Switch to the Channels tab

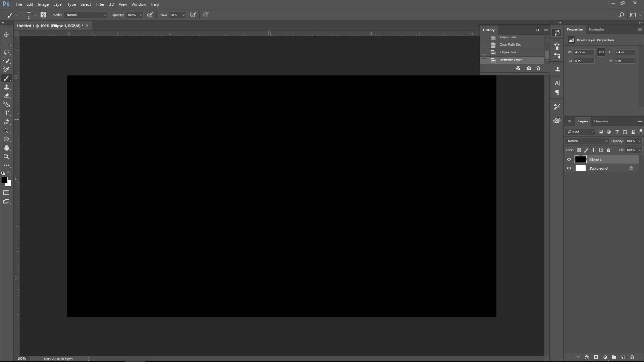pyautogui.click(x=600, y=121)
